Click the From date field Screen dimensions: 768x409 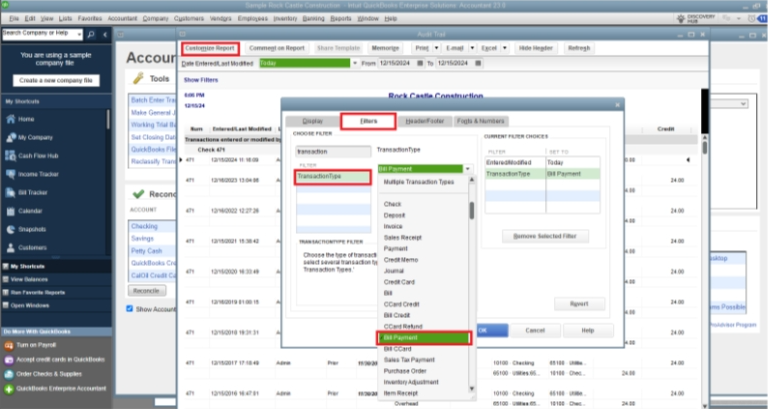coord(396,63)
